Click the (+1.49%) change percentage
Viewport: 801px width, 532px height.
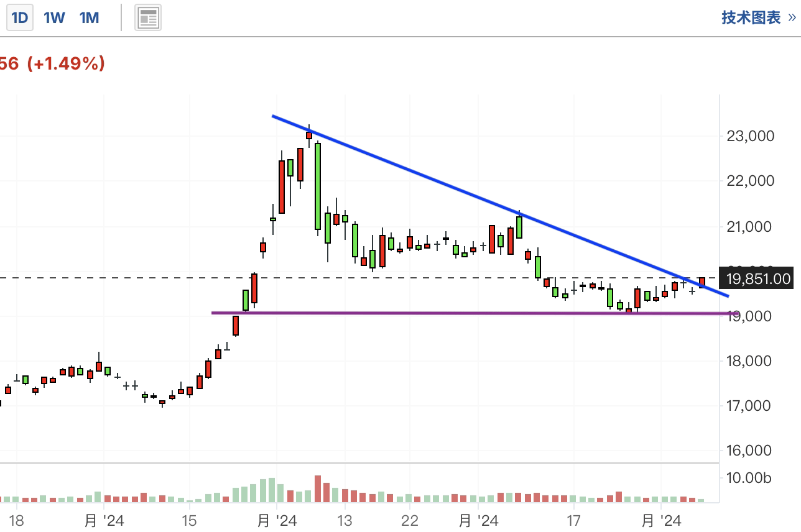pos(66,63)
